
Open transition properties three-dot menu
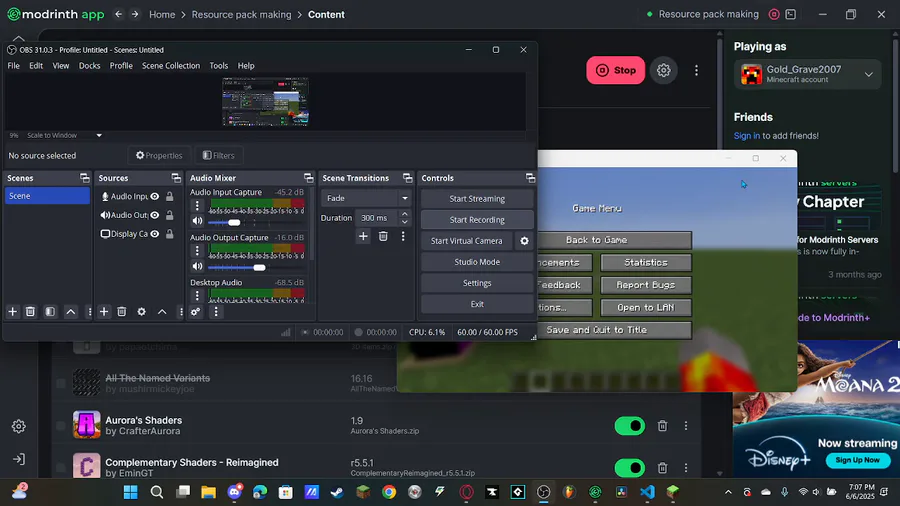click(403, 236)
